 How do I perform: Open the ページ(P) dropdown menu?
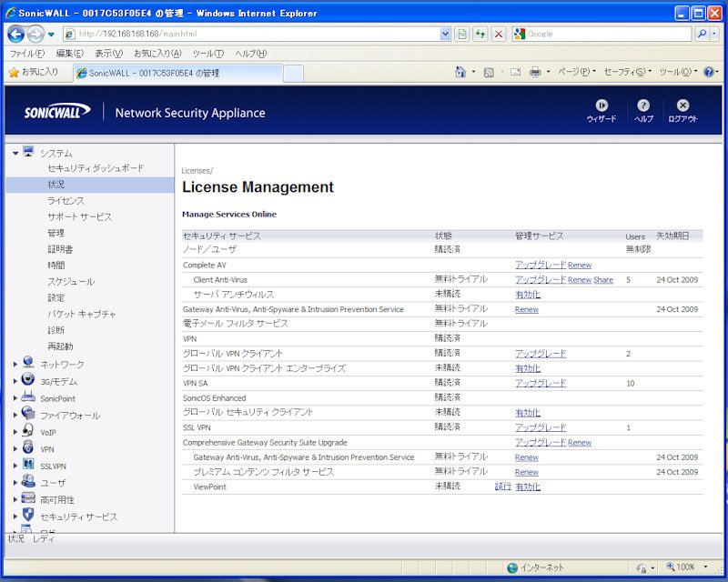pyautogui.click(x=577, y=72)
